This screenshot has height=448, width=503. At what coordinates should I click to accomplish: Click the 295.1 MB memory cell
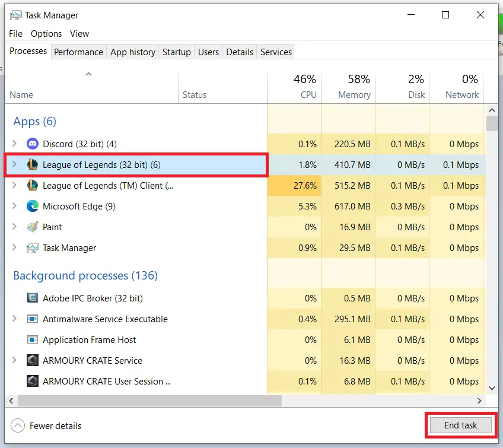tap(348, 319)
